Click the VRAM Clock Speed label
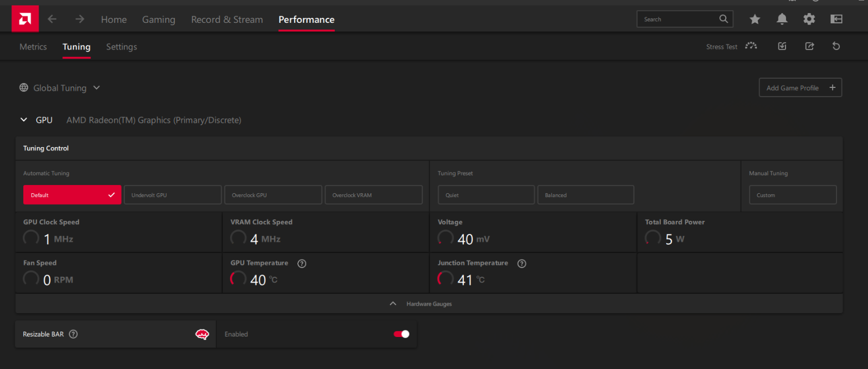This screenshot has width=868, height=369. coord(261,222)
